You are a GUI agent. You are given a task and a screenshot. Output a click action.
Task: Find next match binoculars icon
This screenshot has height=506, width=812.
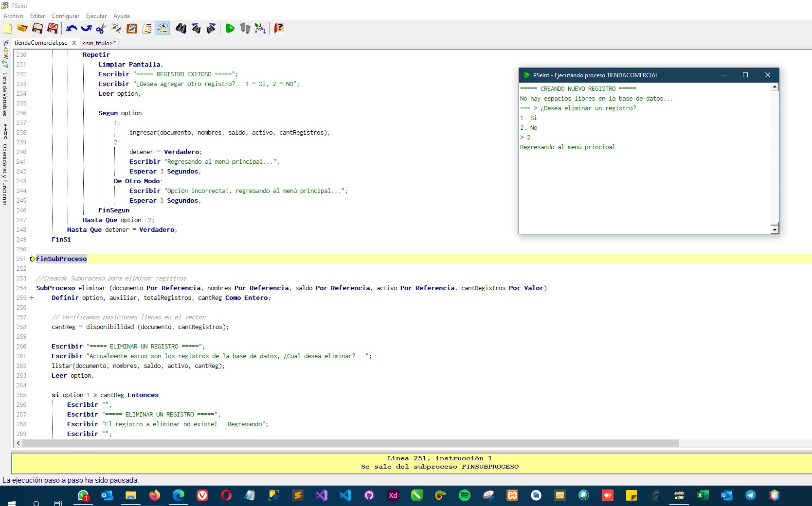(211, 28)
